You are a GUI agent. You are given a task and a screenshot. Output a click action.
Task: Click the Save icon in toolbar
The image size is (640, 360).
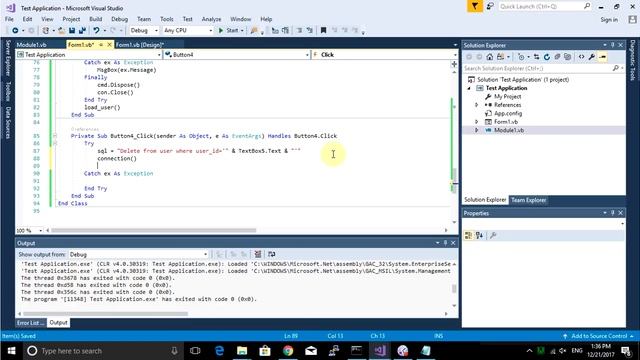[x=72, y=31]
